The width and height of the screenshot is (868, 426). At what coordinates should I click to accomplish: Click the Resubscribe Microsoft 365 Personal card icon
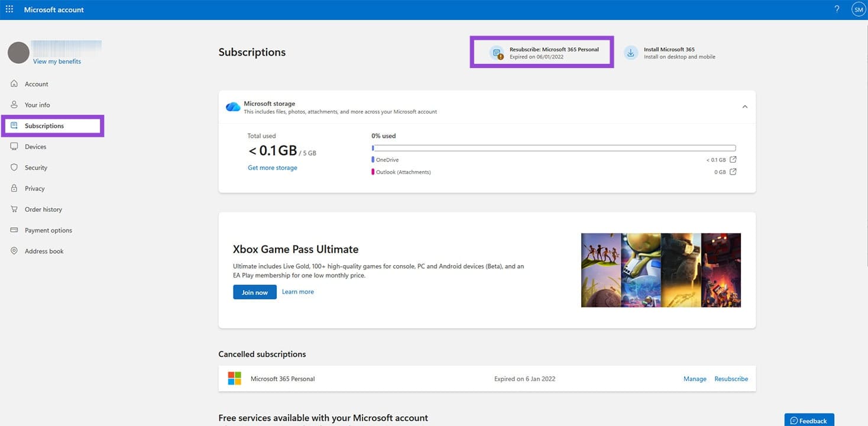(496, 53)
